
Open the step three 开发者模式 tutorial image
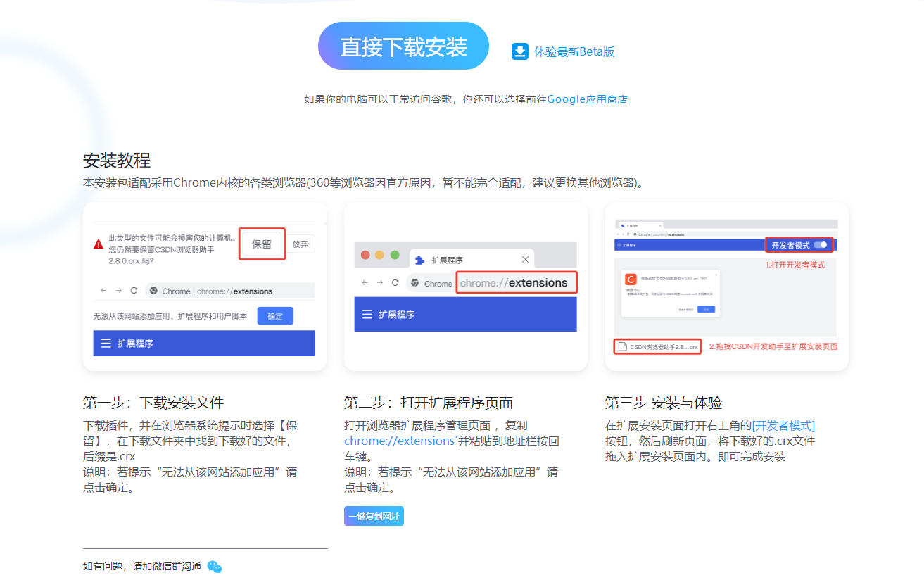726,287
